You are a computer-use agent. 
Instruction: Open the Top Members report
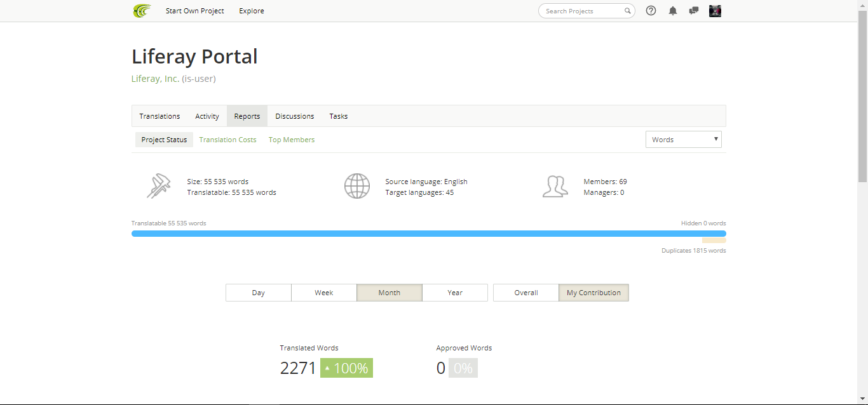pos(292,140)
